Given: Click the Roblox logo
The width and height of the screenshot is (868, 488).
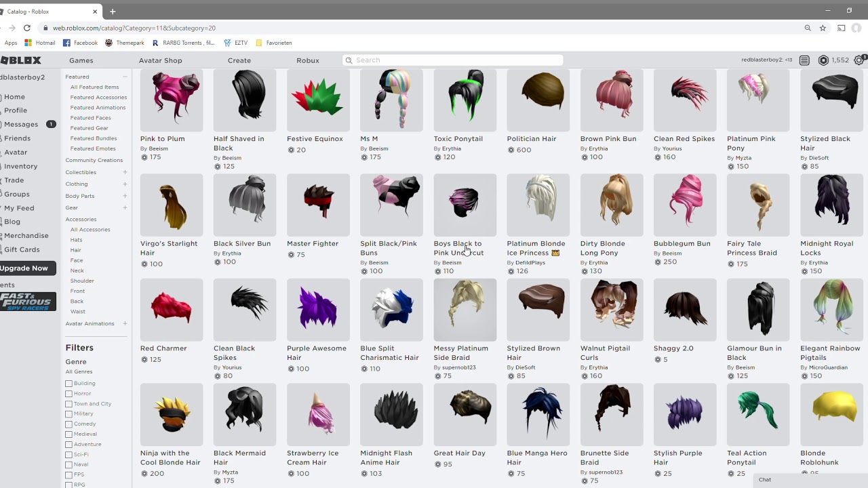Looking at the screenshot, I should point(21,60).
